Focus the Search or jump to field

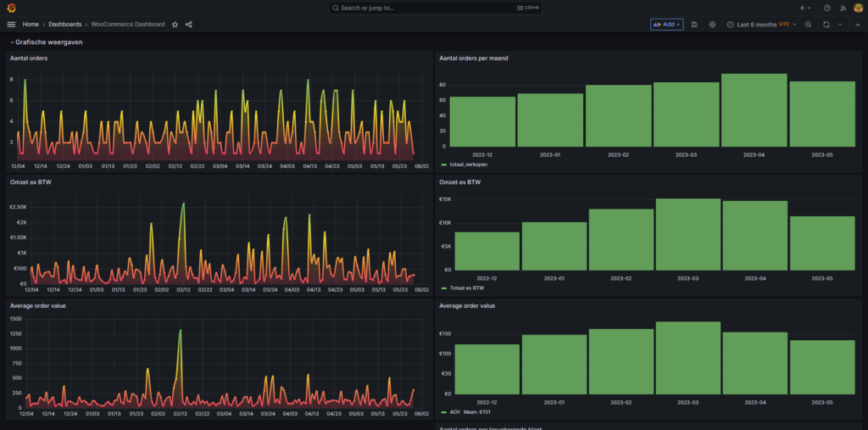tap(435, 8)
